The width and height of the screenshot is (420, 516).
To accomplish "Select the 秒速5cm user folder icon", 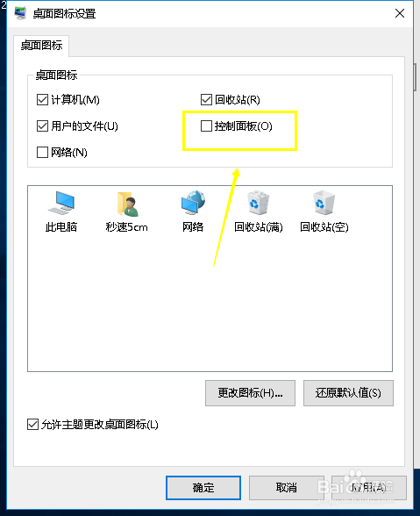I will coord(127,204).
